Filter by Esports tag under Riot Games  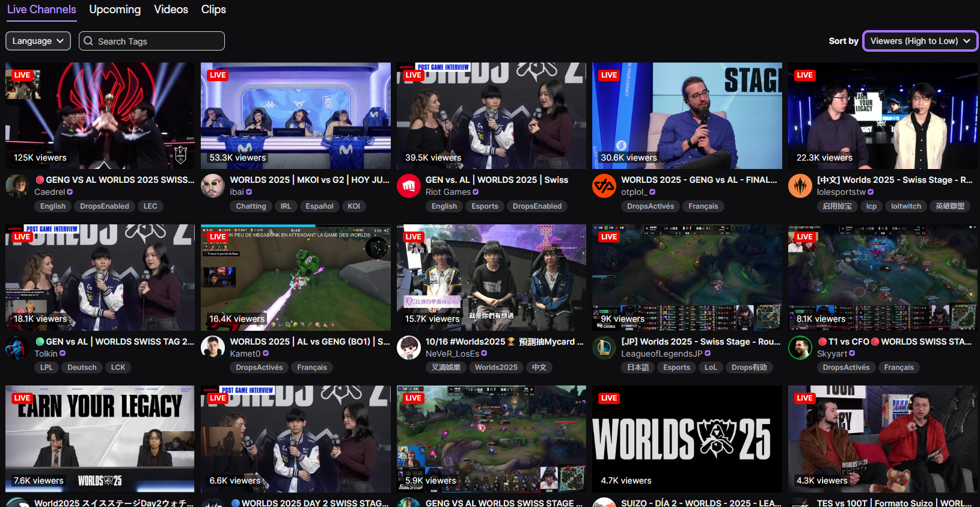tap(485, 206)
